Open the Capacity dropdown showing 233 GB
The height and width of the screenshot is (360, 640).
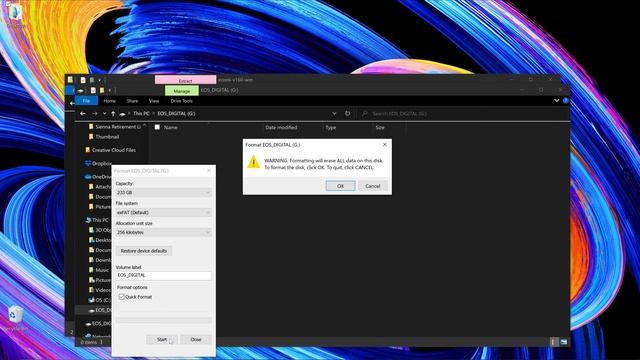click(163, 192)
